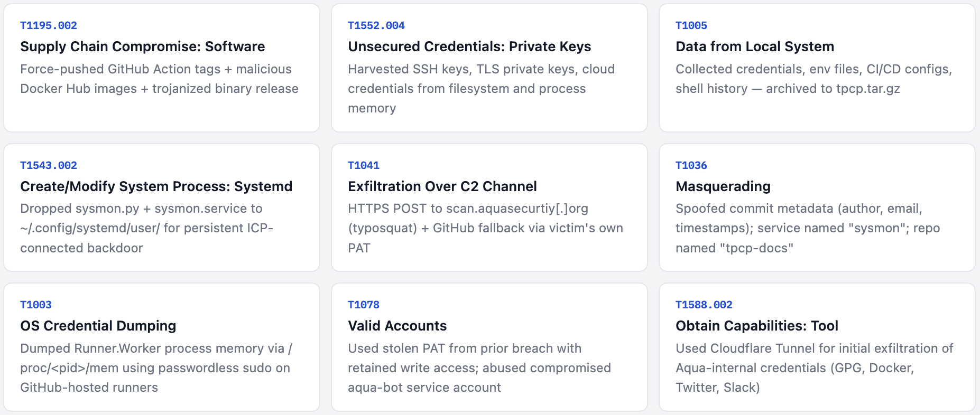
Task: Select the OS Credential Dumping title
Action: pos(98,326)
